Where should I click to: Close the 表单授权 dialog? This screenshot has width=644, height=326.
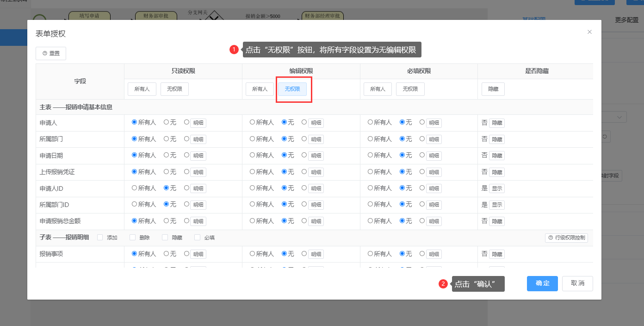click(x=589, y=32)
